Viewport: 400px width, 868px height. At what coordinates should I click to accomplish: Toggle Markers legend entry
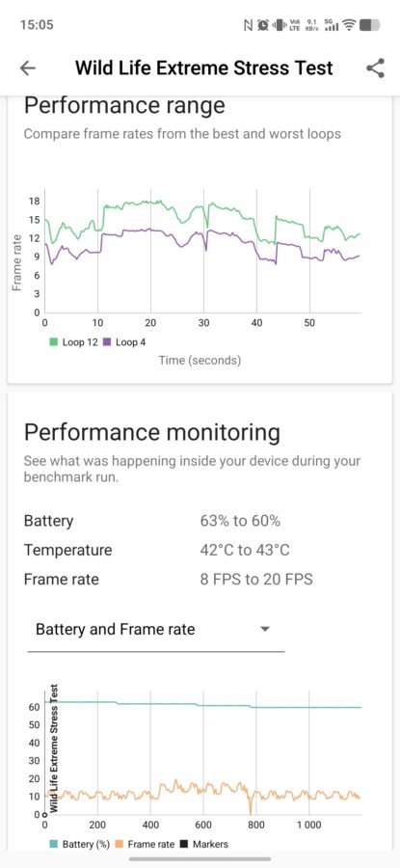point(203,844)
